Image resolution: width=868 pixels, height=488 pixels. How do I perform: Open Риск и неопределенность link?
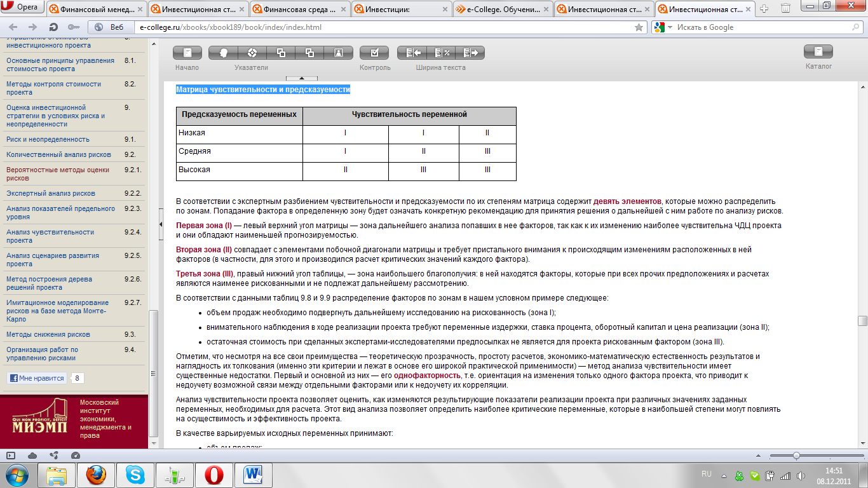pos(48,139)
